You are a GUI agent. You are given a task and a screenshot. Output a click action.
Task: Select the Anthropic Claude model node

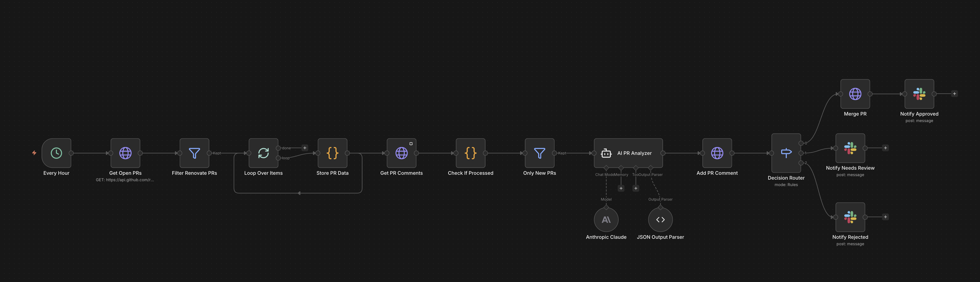point(606,220)
